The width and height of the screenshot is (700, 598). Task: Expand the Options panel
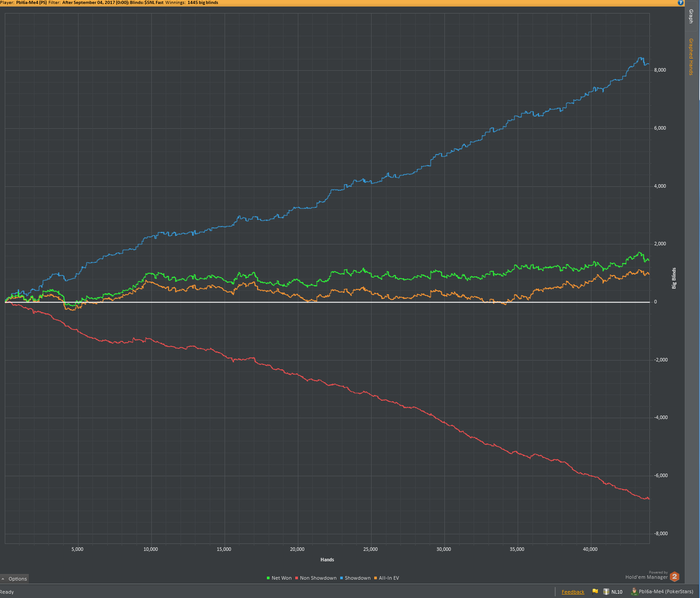(14, 578)
